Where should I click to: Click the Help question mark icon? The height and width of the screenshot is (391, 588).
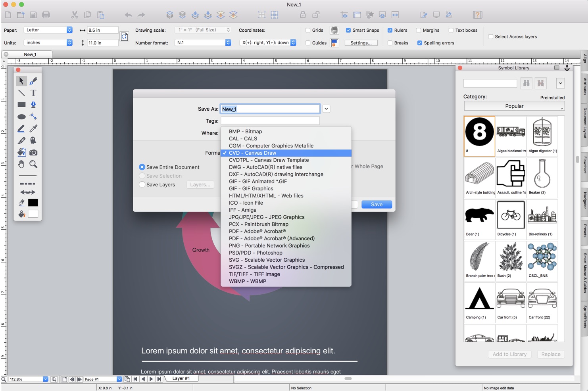[477, 15]
